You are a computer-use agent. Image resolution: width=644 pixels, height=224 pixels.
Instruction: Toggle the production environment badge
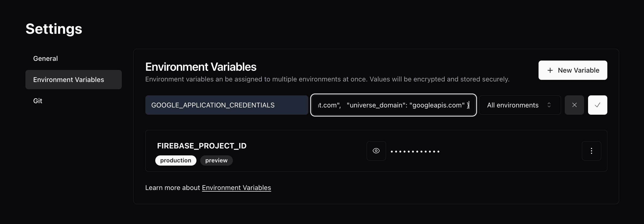pyautogui.click(x=176, y=160)
